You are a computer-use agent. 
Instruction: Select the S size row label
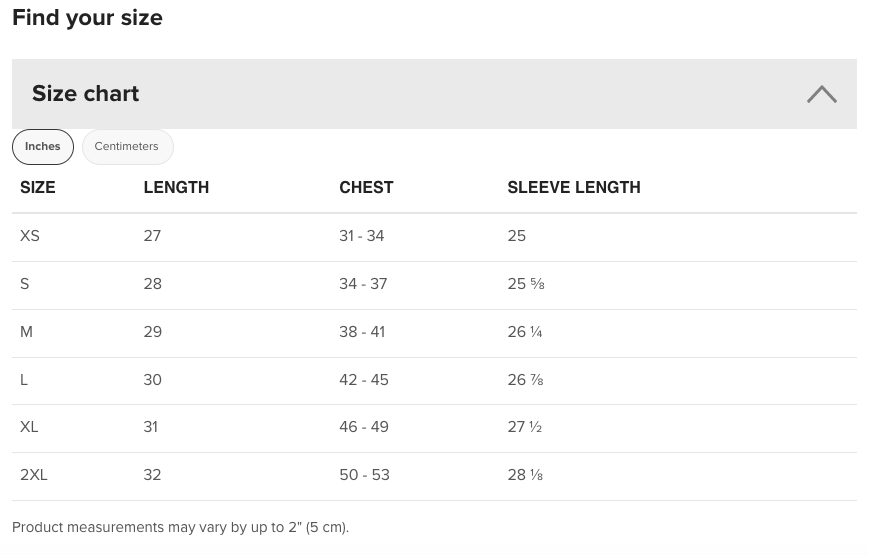pos(24,284)
